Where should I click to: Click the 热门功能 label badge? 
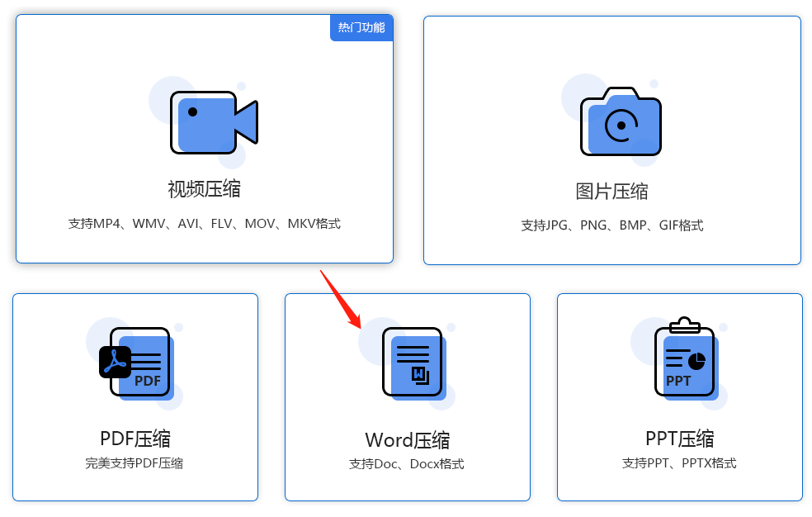[361, 27]
